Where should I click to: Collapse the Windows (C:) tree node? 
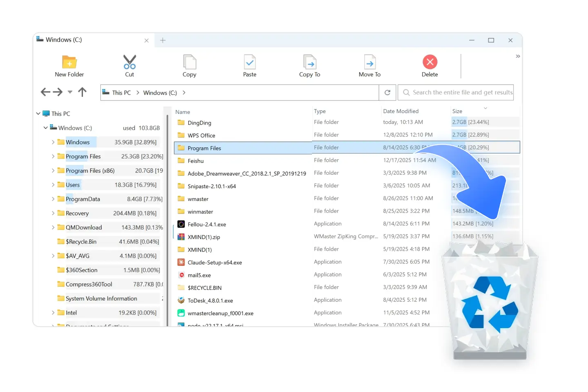[45, 127]
